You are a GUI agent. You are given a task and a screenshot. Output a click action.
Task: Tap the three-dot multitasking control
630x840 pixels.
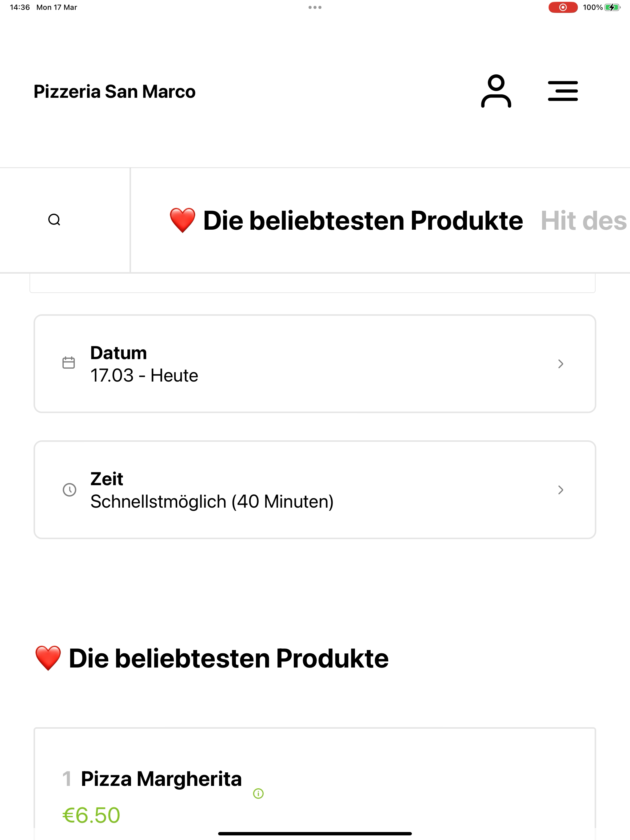pos(315,7)
